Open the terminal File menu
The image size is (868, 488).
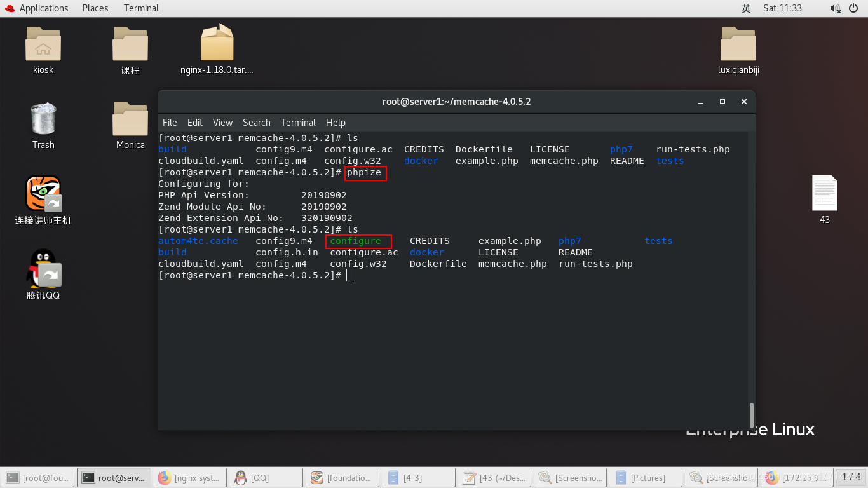click(x=170, y=123)
